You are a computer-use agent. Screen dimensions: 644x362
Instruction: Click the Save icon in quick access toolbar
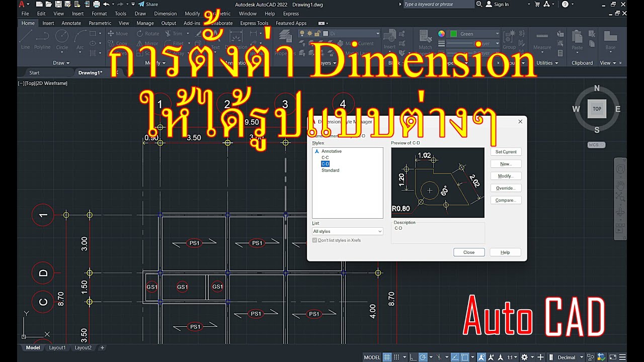click(x=58, y=4)
